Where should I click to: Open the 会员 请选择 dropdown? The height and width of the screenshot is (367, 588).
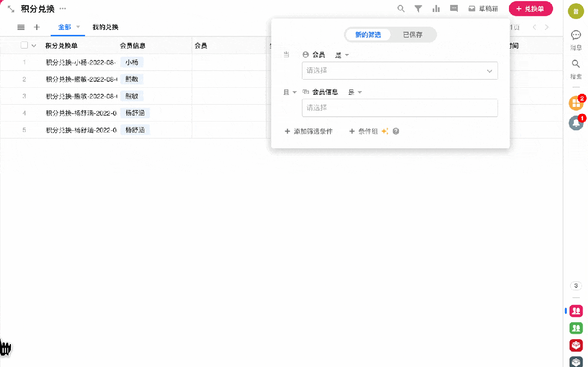tap(399, 71)
